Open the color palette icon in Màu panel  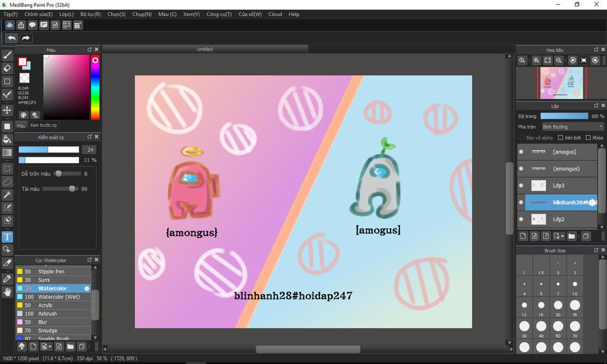23,115
